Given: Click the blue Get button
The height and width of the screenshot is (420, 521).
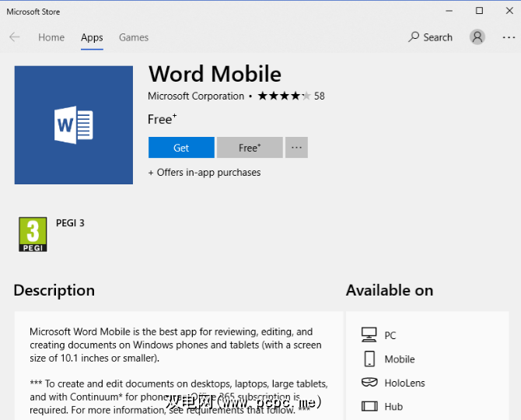Looking at the screenshot, I should (181, 147).
